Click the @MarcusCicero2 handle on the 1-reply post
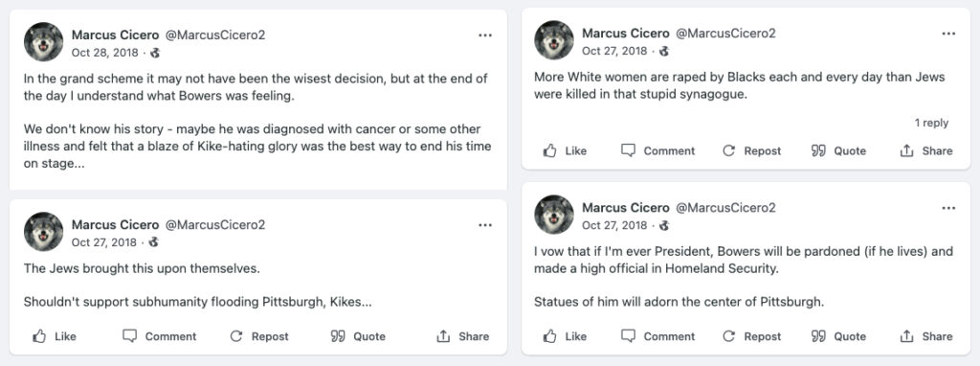This screenshot has width=980, height=366. [x=725, y=34]
